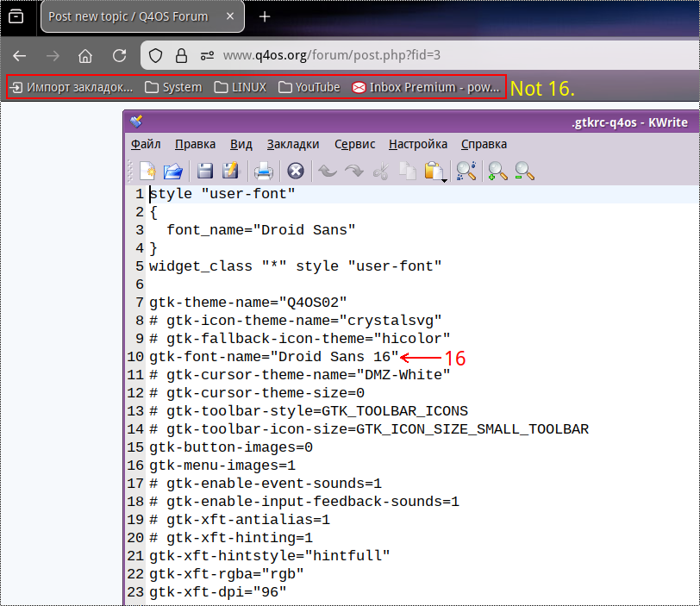The image size is (700, 606).
Task: Click gtk-theme-name="Q4OS02" line
Action: tap(247, 302)
